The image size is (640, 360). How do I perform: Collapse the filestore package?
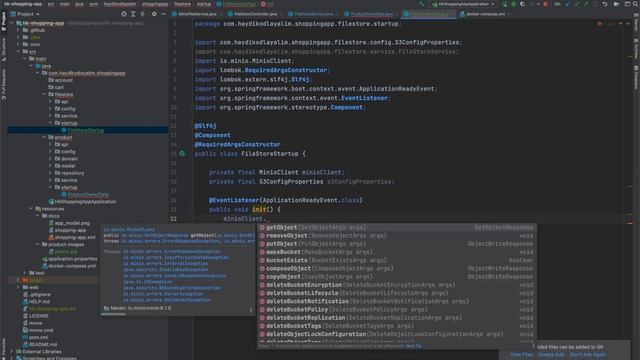[44, 94]
